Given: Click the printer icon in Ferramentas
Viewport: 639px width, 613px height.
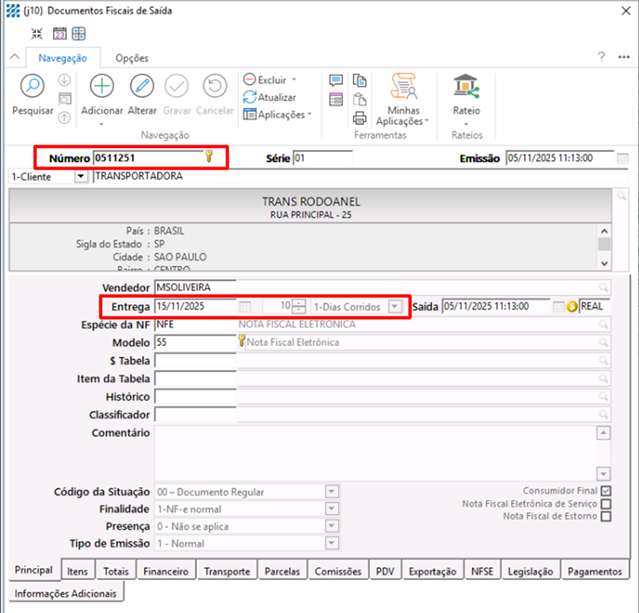Looking at the screenshot, I should [360, 117].
